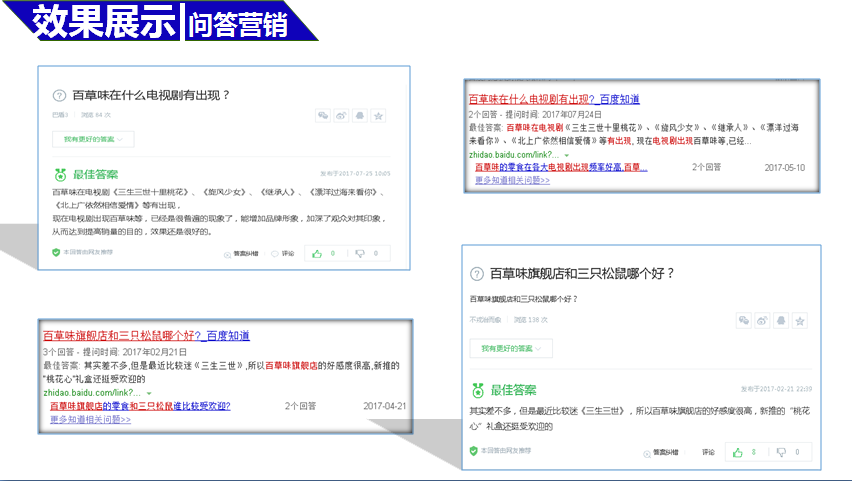Click 2个回答 - 提问时间: 2017年07月24日 line

pyautogui.click(x=535, y=115)
